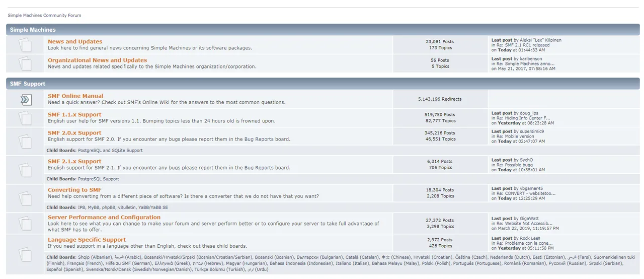
Task: View profile of Aleksi "Lex" Kilpinen
Action: tap(541, 40)
